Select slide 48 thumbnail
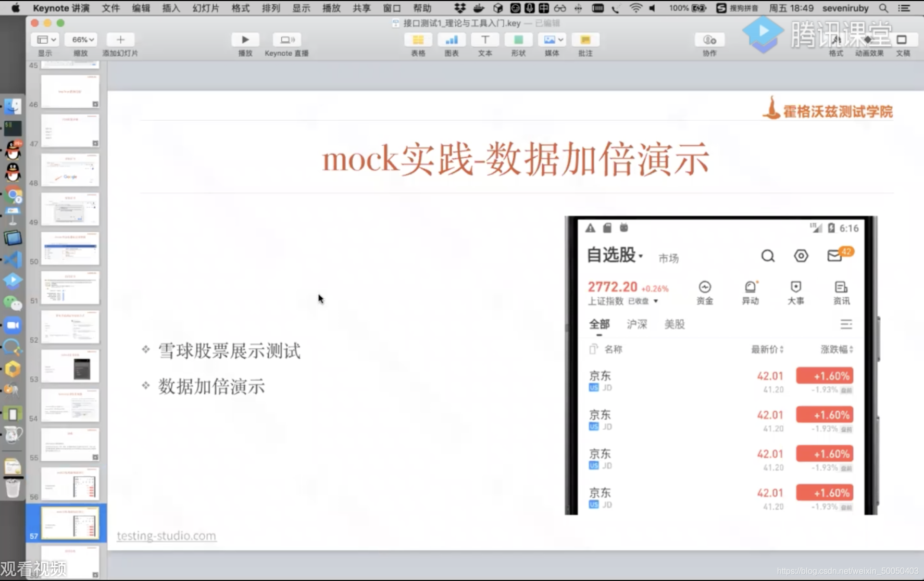The width and height of the screenshot is (924, 581). coord(70,170)
